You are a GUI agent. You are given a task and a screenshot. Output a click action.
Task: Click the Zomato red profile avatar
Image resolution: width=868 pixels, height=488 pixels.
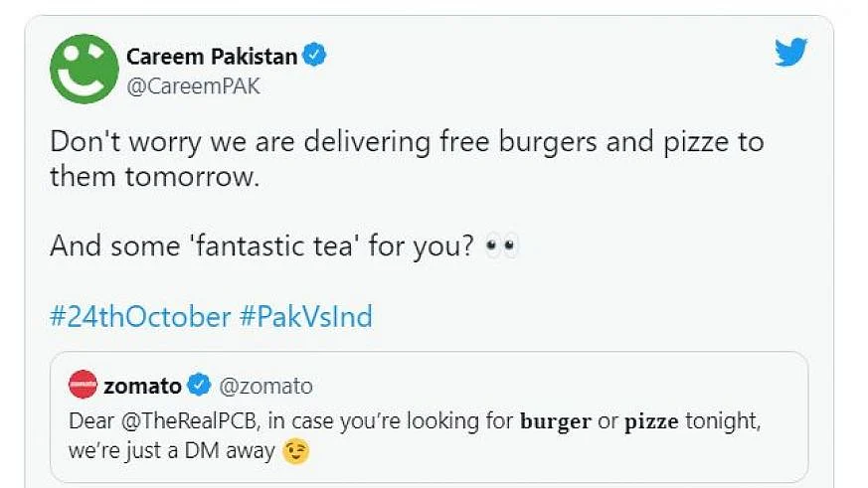(x=83, y=386)
